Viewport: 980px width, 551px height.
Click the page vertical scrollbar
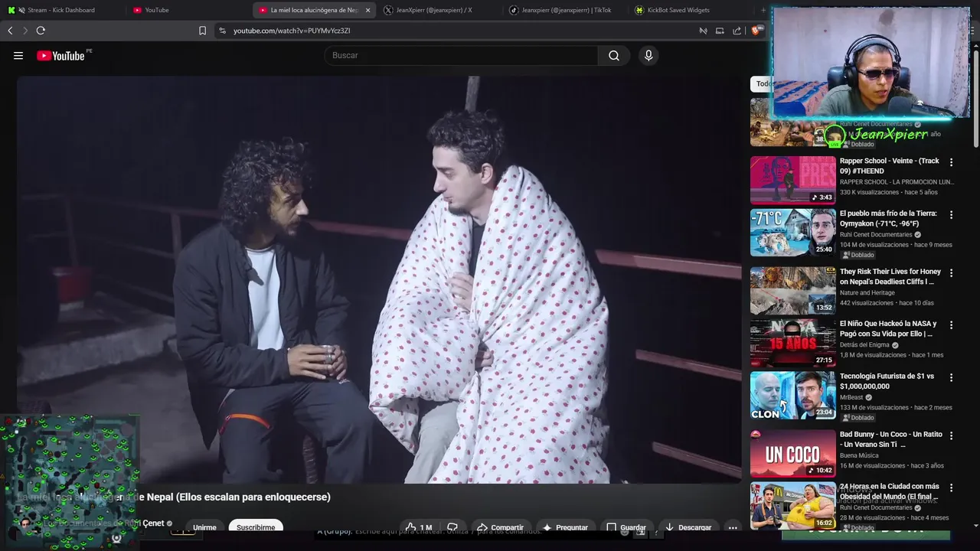coord(975,99)
